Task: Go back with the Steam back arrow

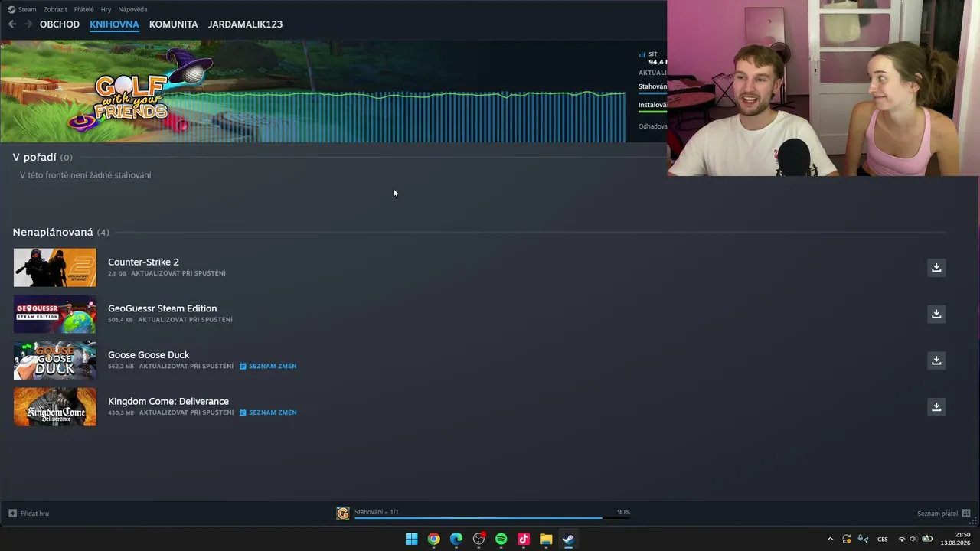Action: coord(12,24)
